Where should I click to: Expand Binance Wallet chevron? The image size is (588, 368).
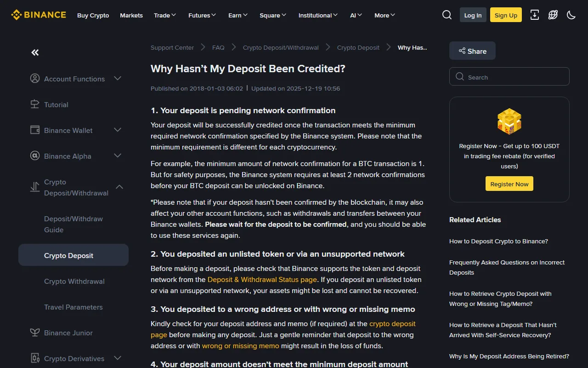[118, 130]
